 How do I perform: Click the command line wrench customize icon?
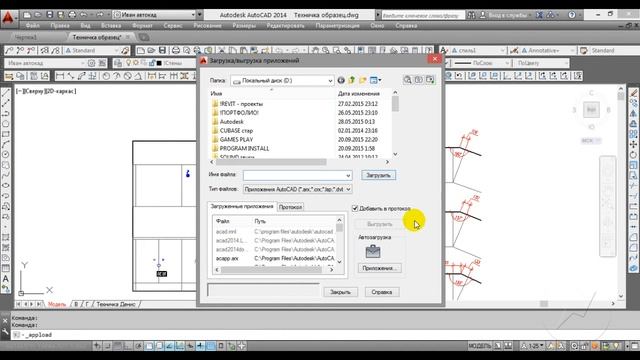(5, 332)
